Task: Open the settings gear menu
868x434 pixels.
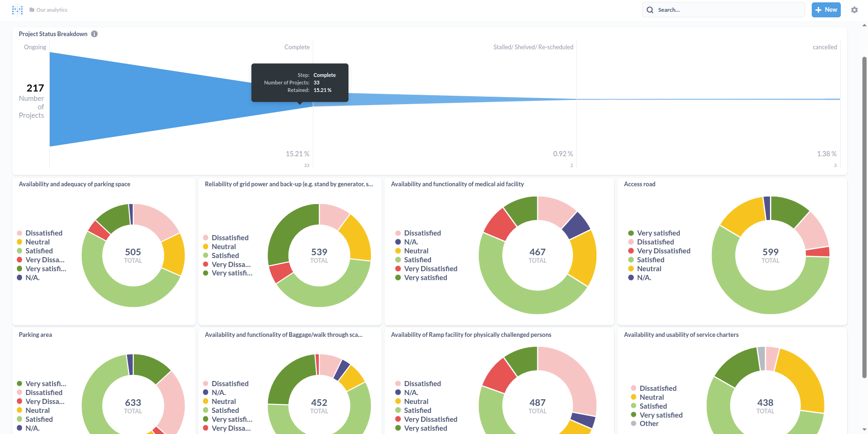Action: tap(854, 10)
